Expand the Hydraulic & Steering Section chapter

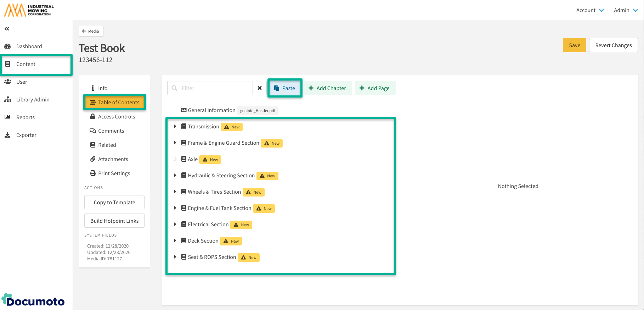click(175, 176)
